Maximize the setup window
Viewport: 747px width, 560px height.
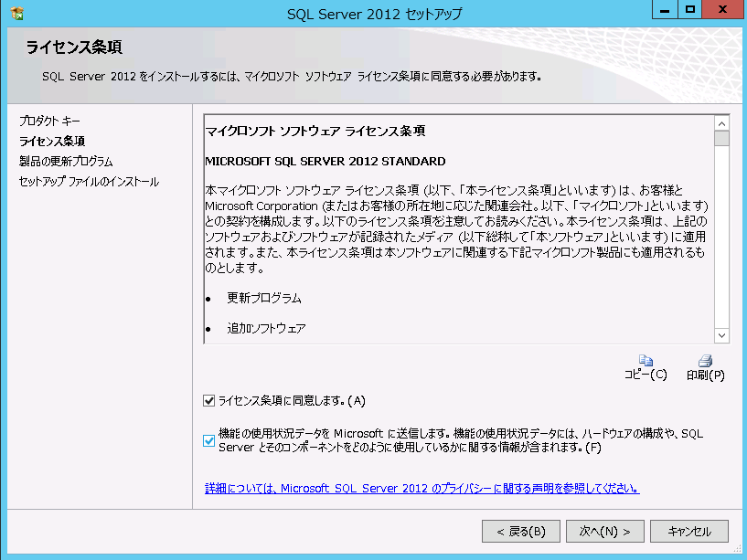point(690,9)
